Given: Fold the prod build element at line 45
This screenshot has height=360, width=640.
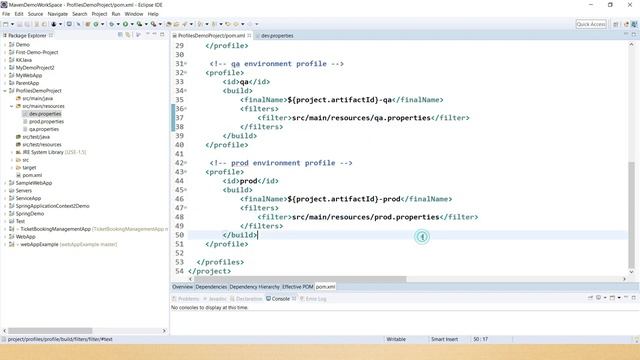Looking at the screenshot, I should (x=186, y=190).
